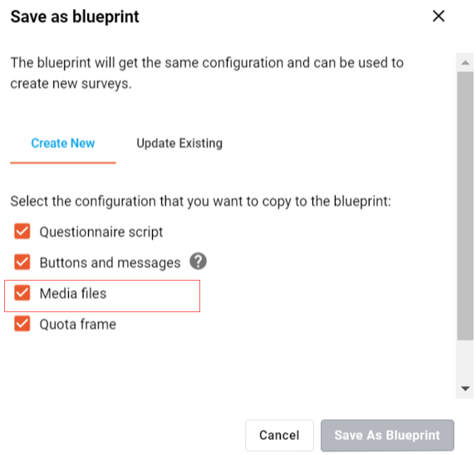Disable the Quota frame checkbox
476x455 pixels.
point(22,324)
